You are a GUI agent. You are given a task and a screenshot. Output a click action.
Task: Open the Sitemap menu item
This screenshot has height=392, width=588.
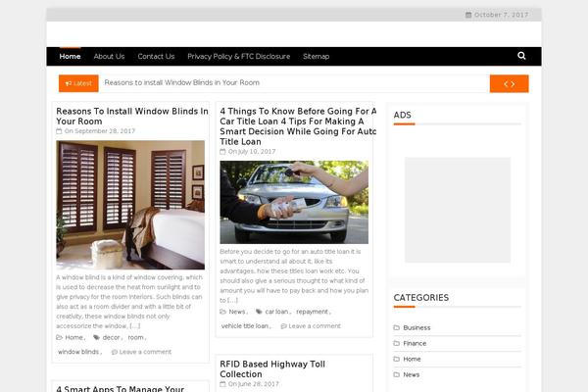317,56
